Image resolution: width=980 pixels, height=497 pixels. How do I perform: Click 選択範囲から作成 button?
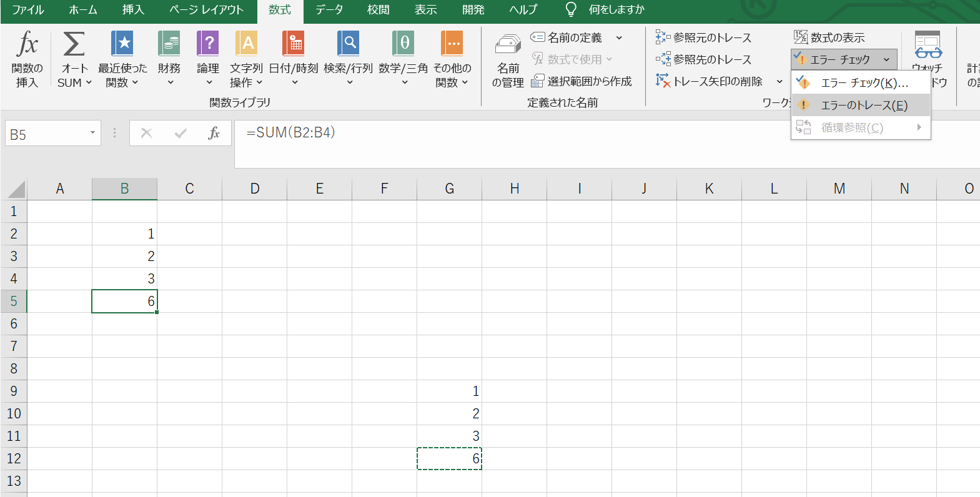click(582, 81)
